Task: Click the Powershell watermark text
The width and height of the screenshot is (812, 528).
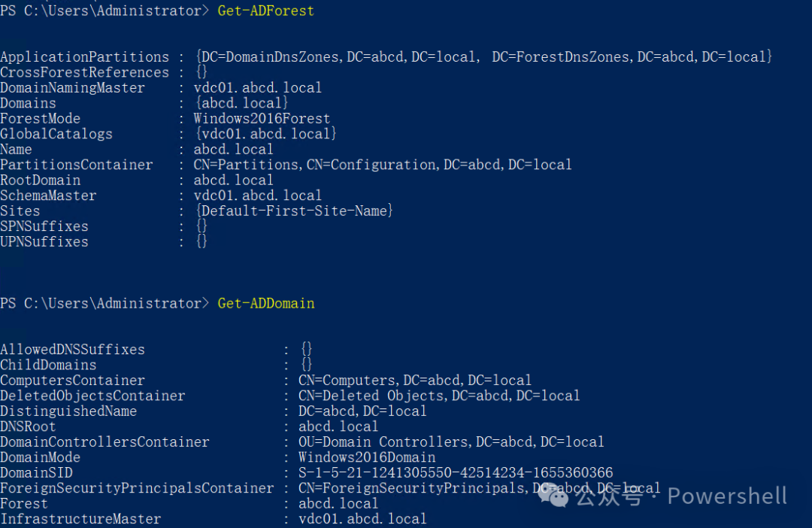Action: coord(727,496)
